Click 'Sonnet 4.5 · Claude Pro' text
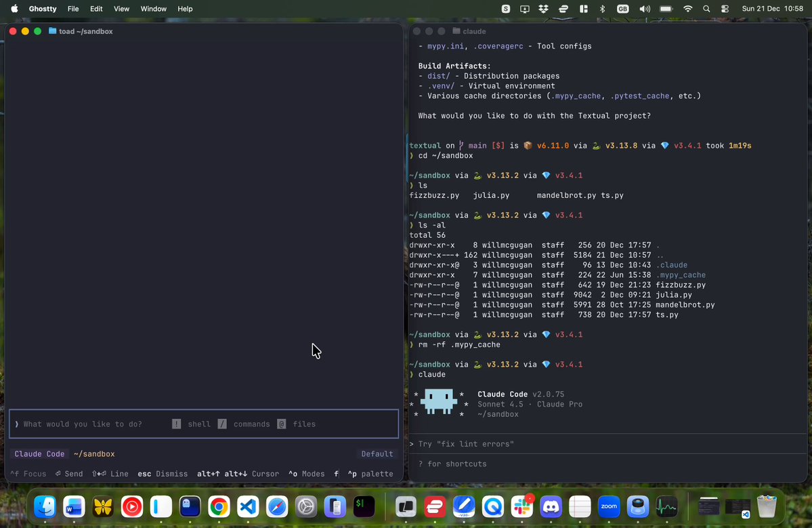Screen dimensions: 812x528 (x=530, y=404)
